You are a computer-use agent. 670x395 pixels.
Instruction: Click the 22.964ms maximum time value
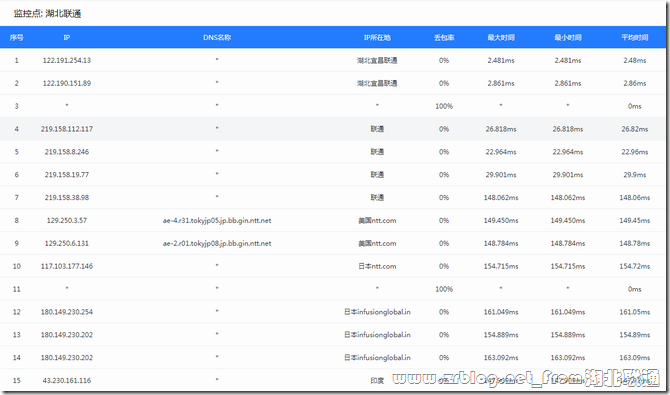(501, 152)
